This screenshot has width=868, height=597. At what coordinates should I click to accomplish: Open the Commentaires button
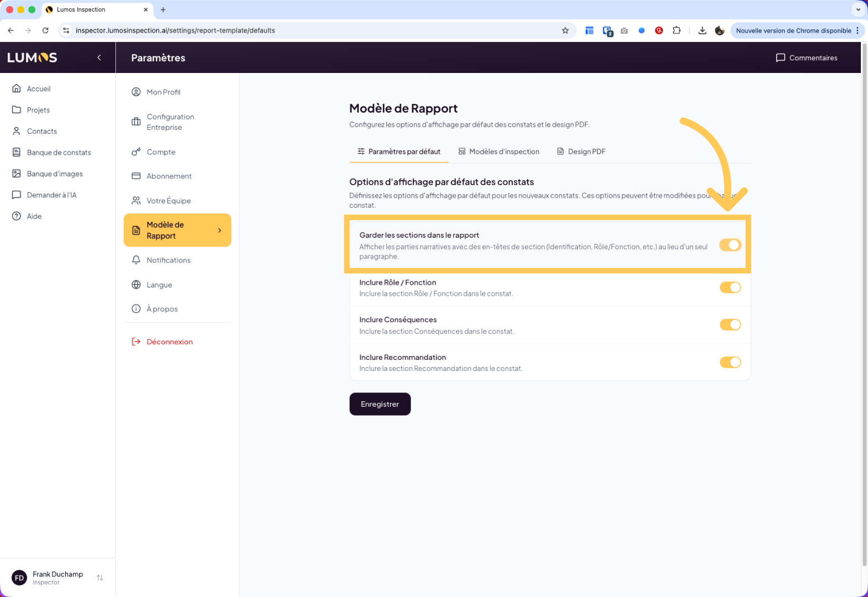click(x=807, y=57)
